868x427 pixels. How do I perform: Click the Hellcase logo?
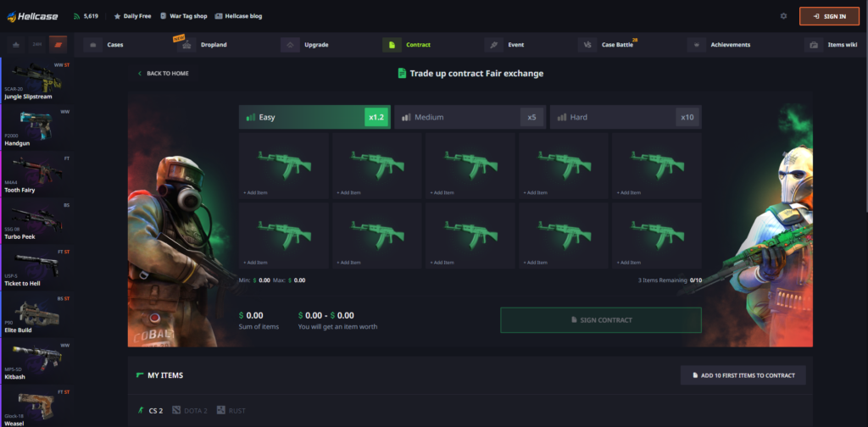point(32,17)
